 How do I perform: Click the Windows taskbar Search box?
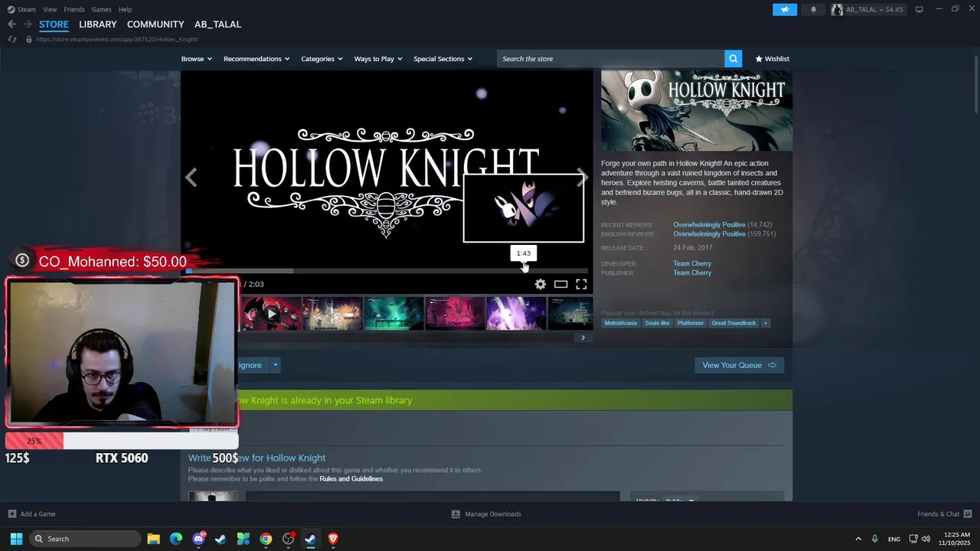click(85, 539)
